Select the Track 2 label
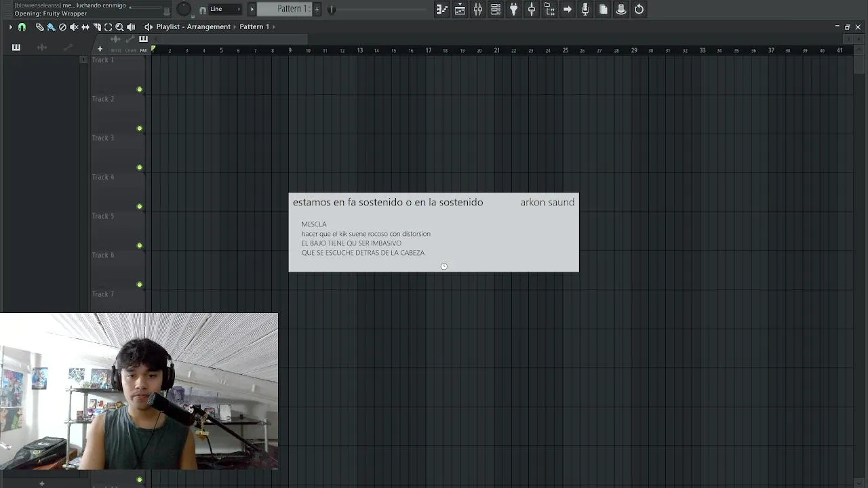The height and width of the screenshot is (488, 868). tap(103, 99)
